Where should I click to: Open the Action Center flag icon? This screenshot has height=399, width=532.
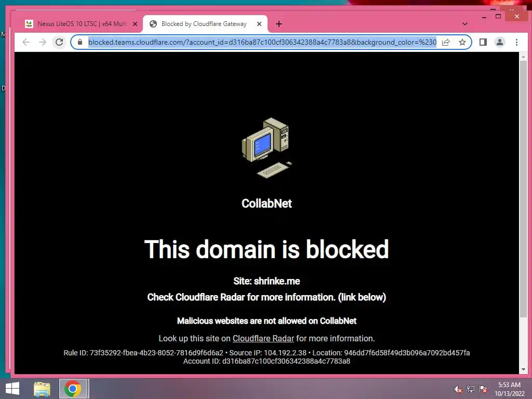(x=483, y=389)
